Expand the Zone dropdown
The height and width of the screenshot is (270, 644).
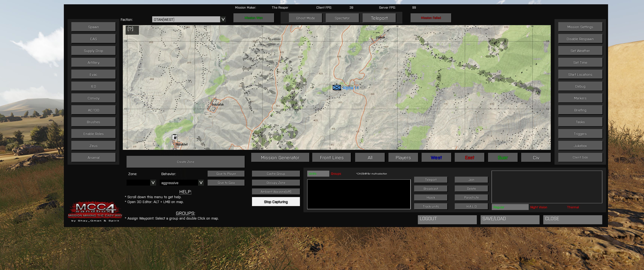(153, 183)
